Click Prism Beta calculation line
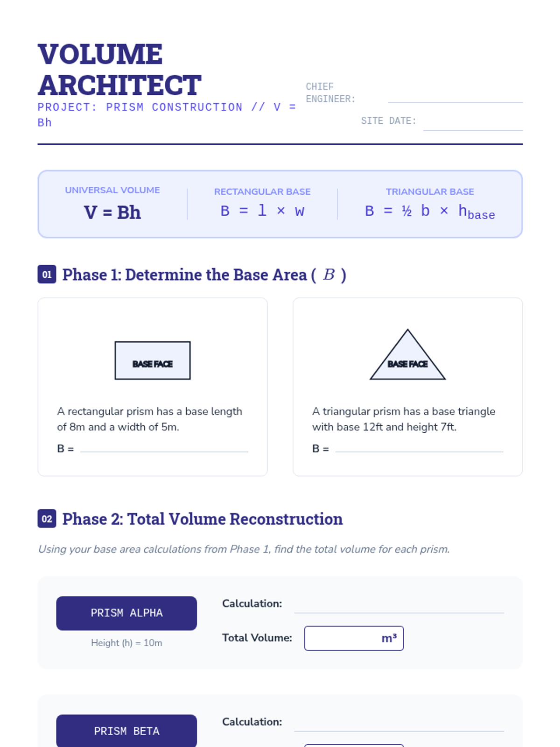Image resolution: width=560 pixels, height=747 pixels. click(x=399, y=725)
